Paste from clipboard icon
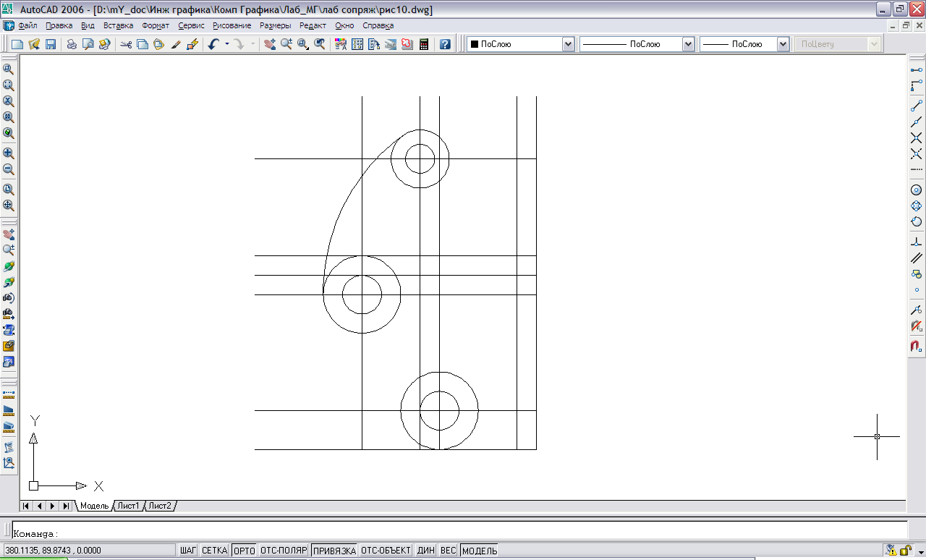This screenshot has width=926, height=560. (x=158, y=44)
